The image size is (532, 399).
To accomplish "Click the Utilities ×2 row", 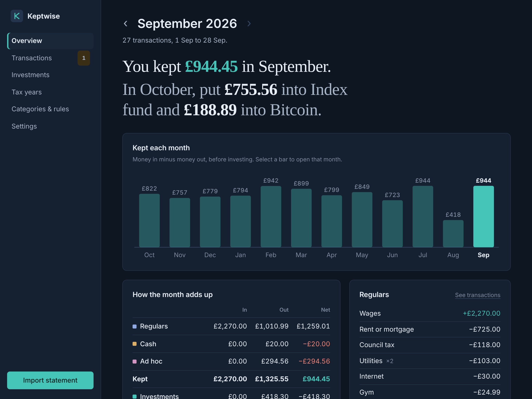I will [x=430, y=361].
